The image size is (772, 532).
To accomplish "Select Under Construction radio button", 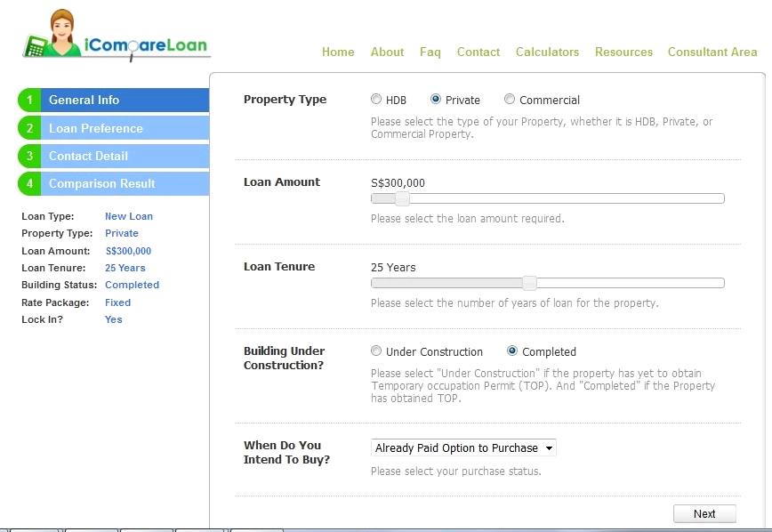I will pos(376,351).
